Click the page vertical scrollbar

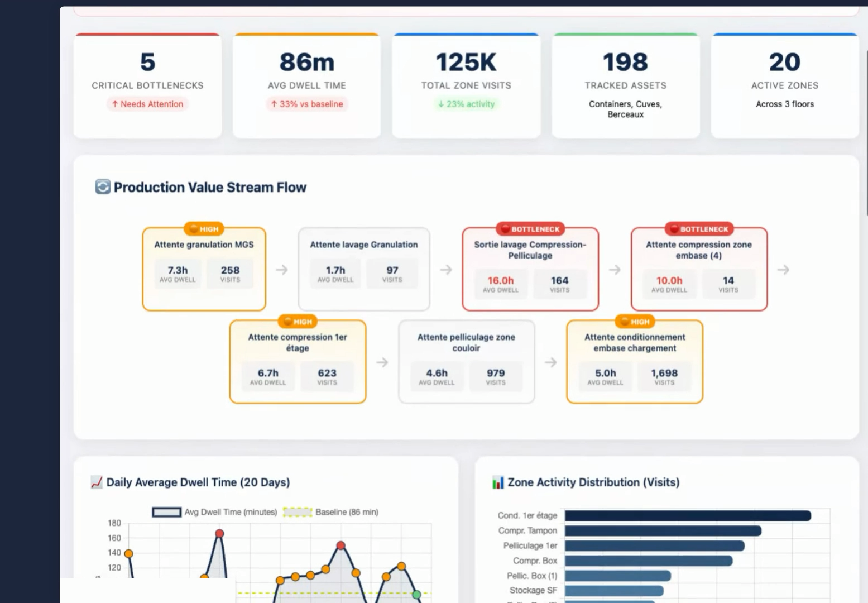click(x=867, y=133)
